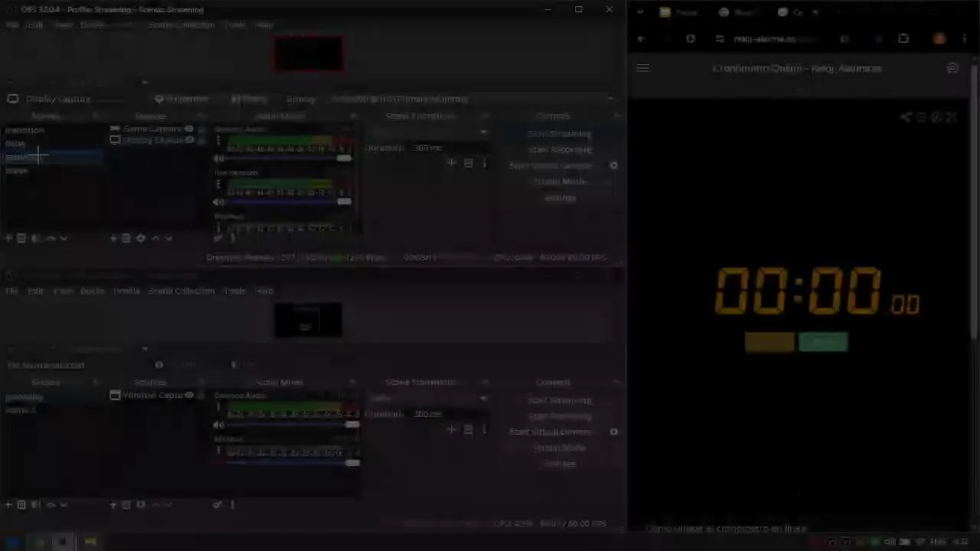Reload the browser page
This screenshot has width=980, height=551.
tap(690, 39)
